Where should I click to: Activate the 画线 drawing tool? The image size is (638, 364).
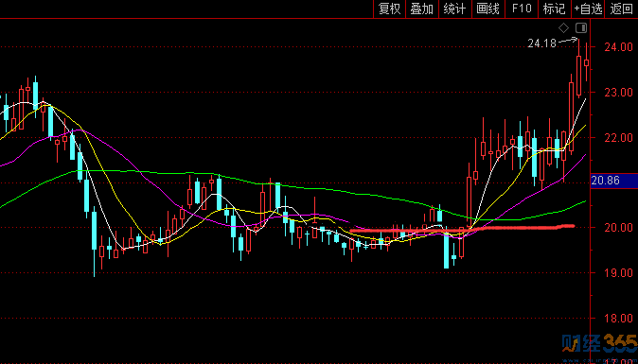(488, 9)
